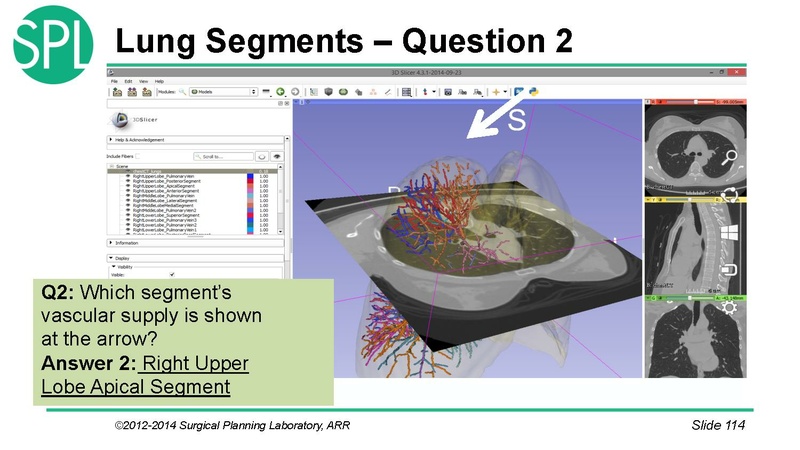The width and height of the screenshot is (800, 450).
Task: Click the Load Data toolbar icon
Action: coord(117,92)
